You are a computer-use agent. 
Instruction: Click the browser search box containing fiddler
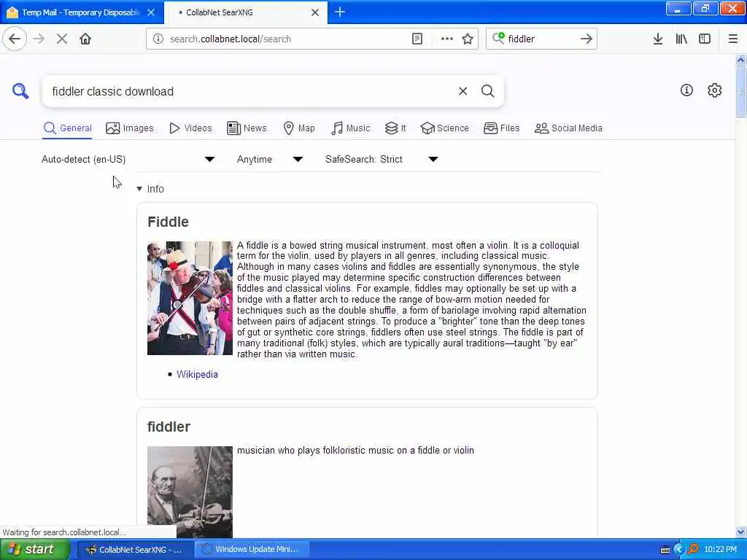click(x=541, y=39)
